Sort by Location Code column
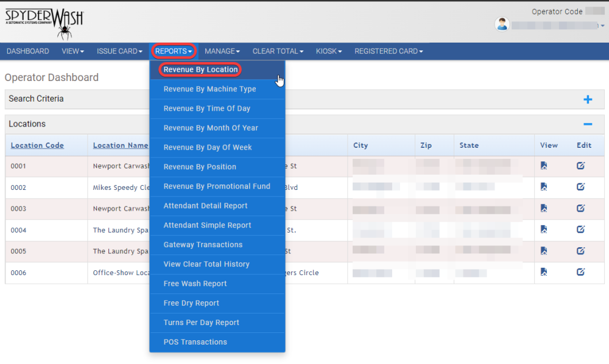 click(x=37, y=145)
